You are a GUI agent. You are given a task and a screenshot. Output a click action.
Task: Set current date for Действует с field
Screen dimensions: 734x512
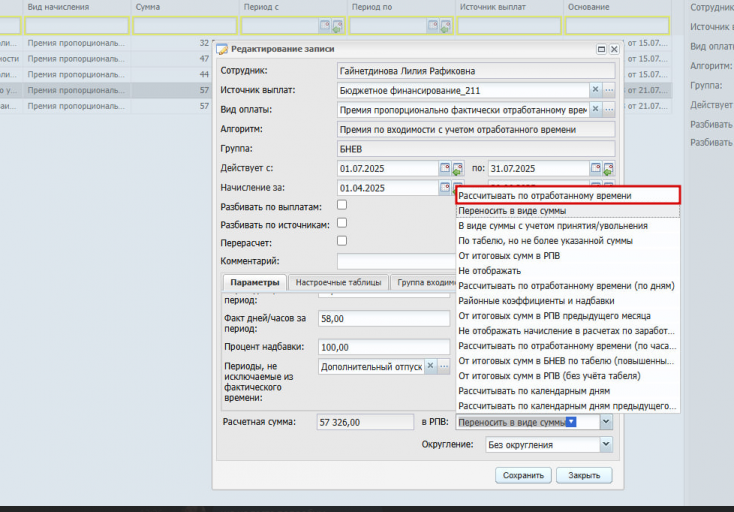pyautogui.click(x=457, y=168)
